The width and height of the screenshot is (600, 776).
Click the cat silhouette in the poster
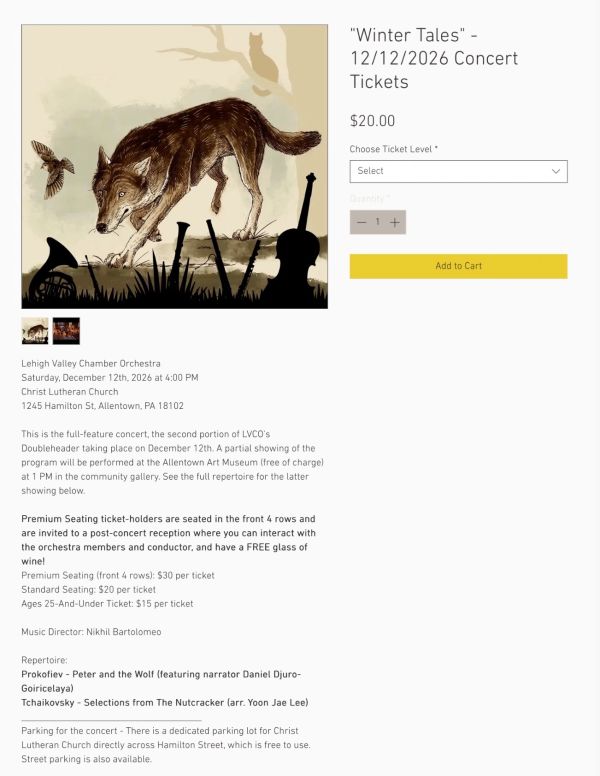point(261,62)
